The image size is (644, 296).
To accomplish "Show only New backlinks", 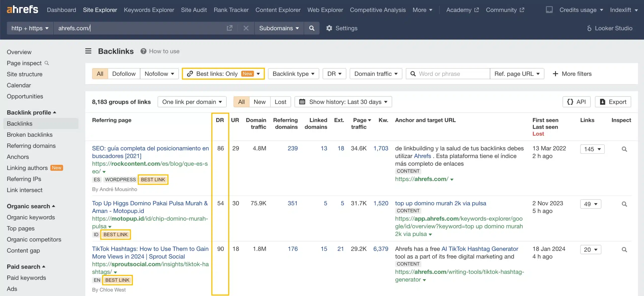I will [260, 102].
